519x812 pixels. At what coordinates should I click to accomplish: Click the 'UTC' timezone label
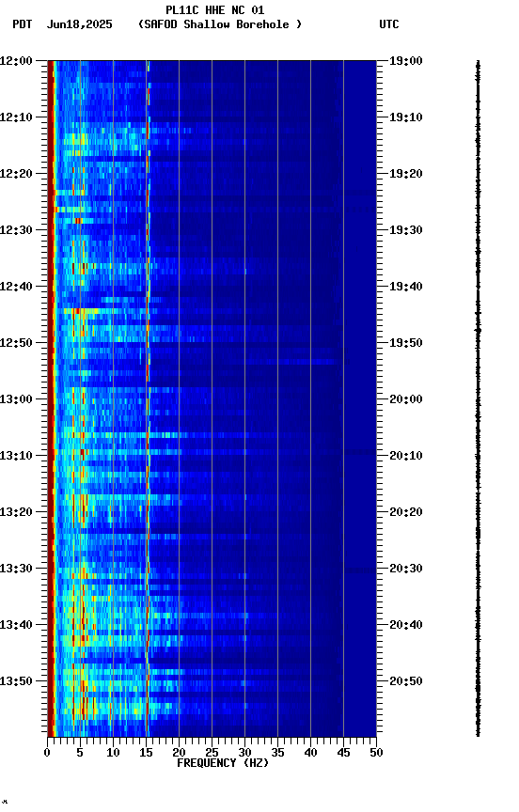click(389, 24)
